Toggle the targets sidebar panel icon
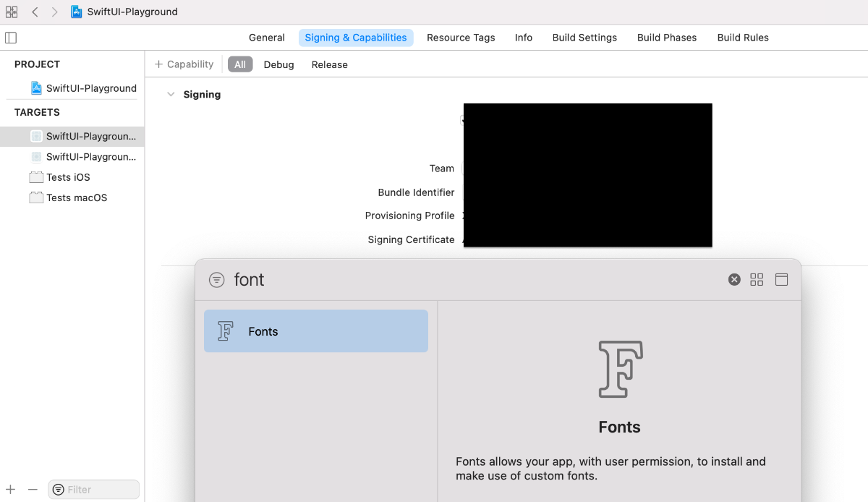 tap(11, 38)
